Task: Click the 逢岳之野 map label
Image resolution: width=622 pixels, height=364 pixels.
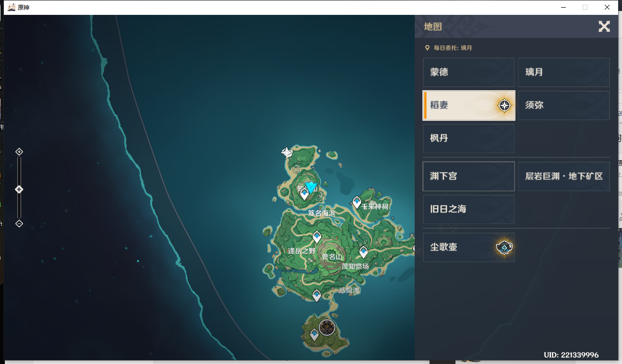Action: tap(301, 251)
